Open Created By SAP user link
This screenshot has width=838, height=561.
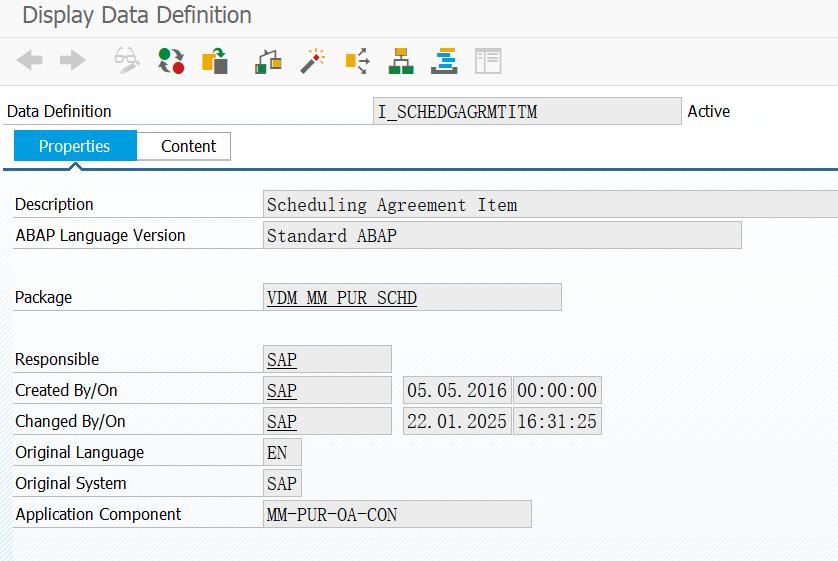click(282, 391)
